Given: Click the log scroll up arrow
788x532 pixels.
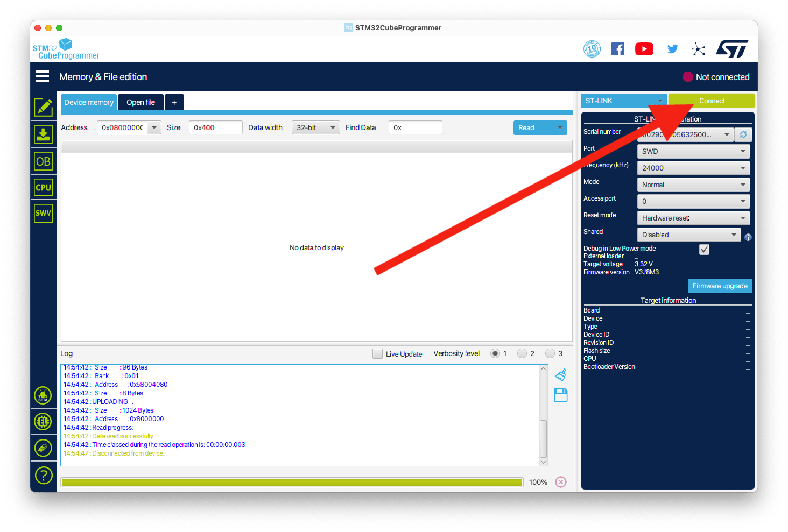Looking at the screenshot, I should point(544,368).
